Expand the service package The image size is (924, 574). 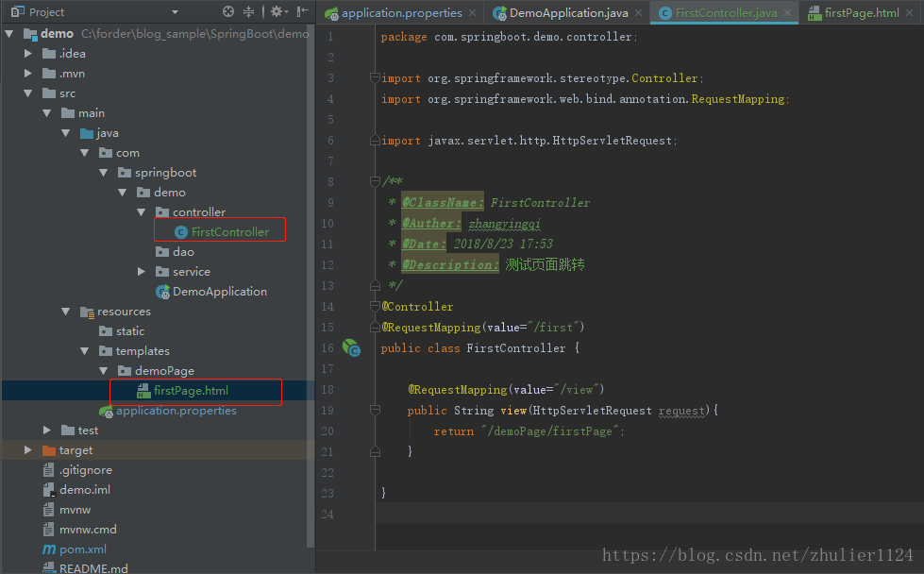coord(142,272)
